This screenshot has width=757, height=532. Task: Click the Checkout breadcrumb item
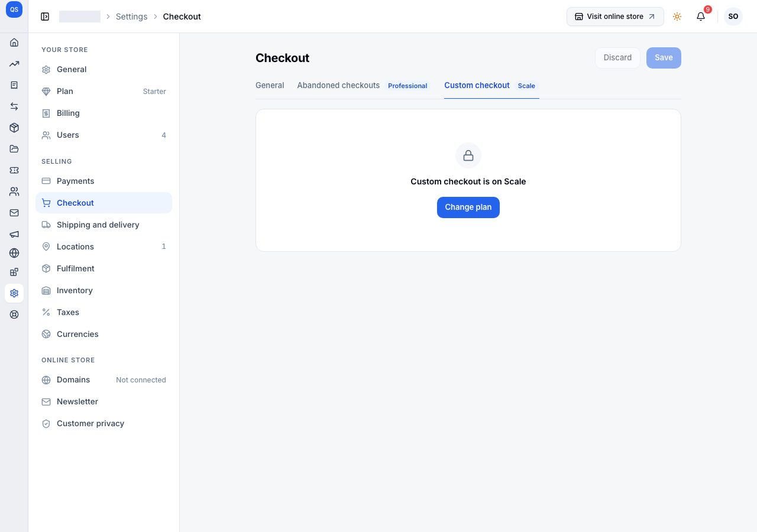(x=182, y=17)
